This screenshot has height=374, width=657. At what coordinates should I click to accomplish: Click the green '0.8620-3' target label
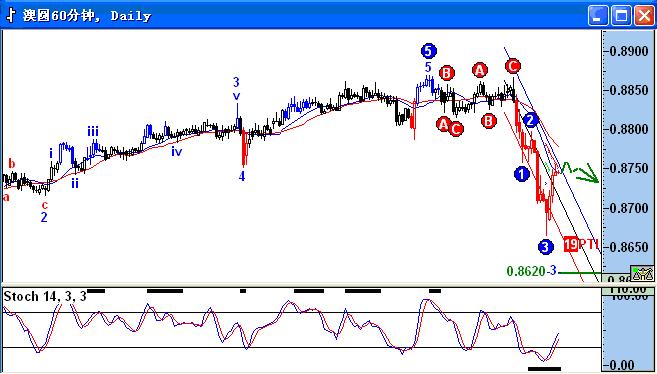[x=531, y=271]
